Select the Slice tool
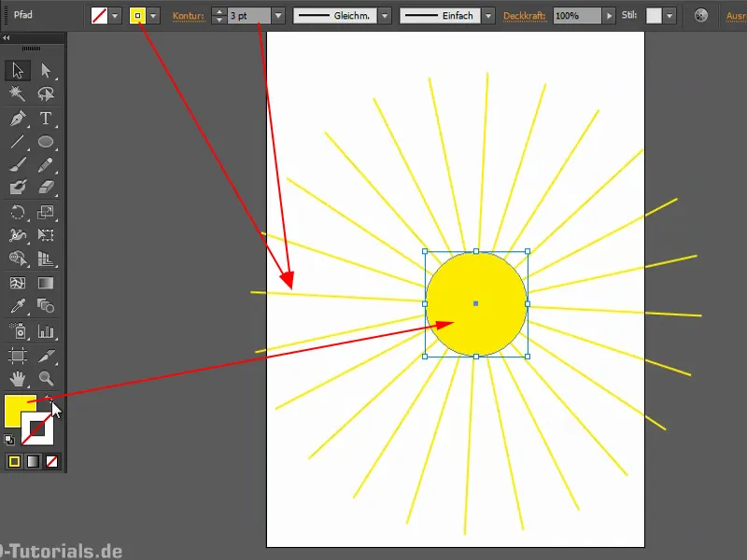The image size is (747, 560). 46,356
